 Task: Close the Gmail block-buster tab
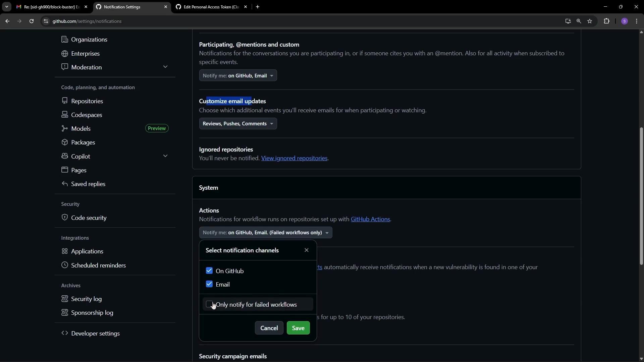click(86, 7)
